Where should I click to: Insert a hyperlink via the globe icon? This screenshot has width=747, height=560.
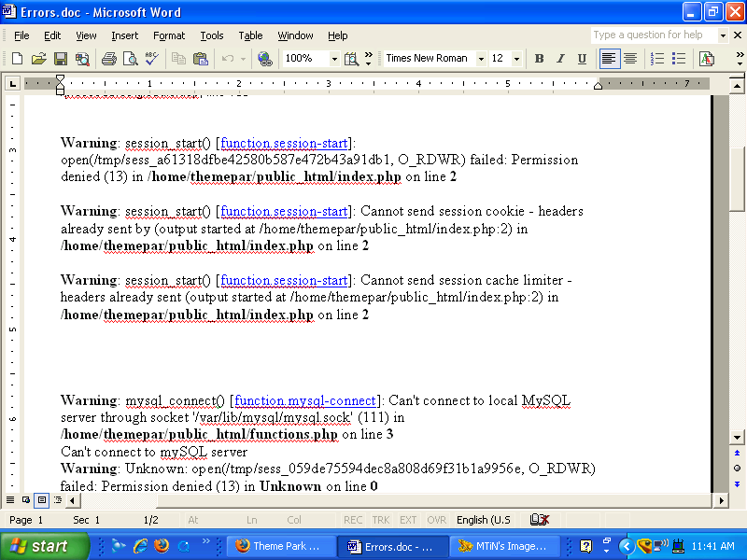coord(265,59)
